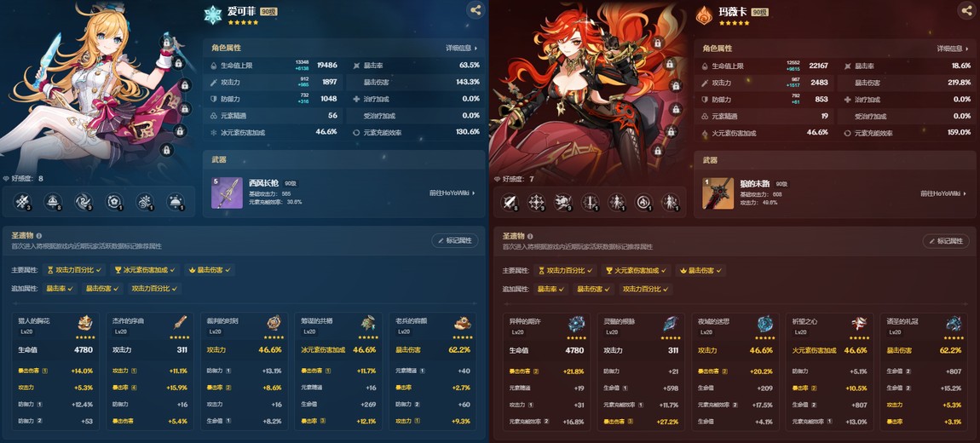Click the cryo snowflake element icon beside 爱可菲
This screenshot has width=980, height=443.
click(x=213, y=15)
